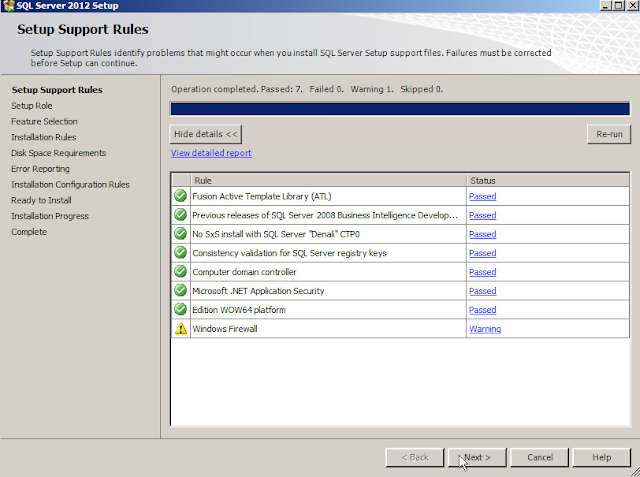640x477 pixels.
Task: Select the Computer domain controller rule text
Action: click(x=244, y=272)
